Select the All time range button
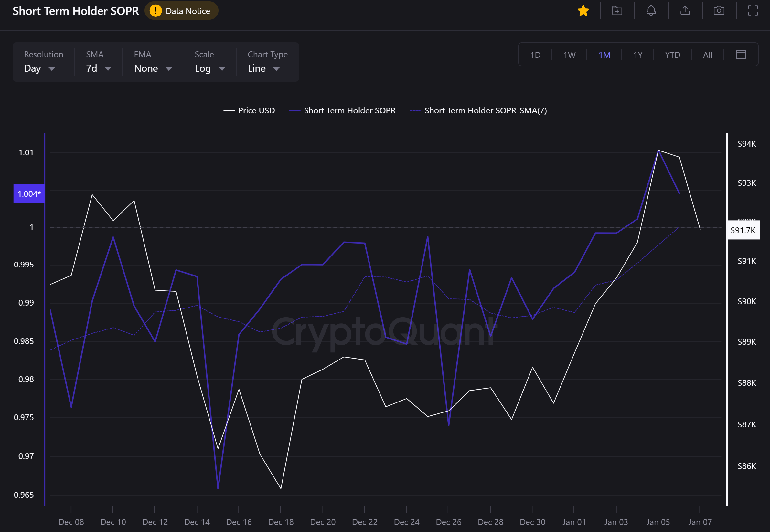The height and width of the screenshot is (532, 770). (707, 55)
